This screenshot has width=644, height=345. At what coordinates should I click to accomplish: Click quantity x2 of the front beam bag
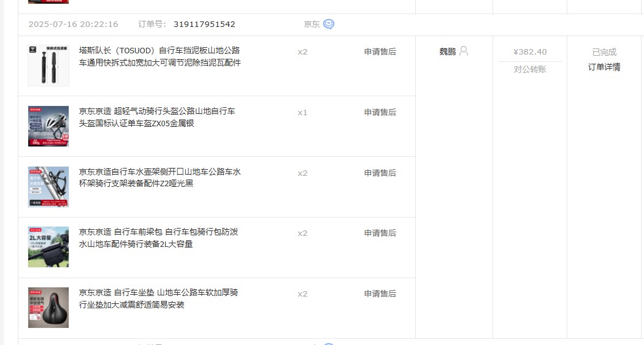coord(302,233)
